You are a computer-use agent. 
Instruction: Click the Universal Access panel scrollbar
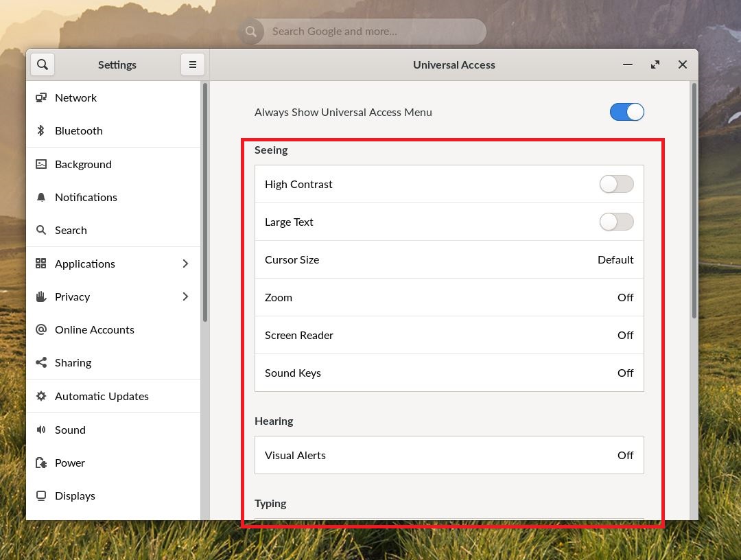click(x=694, y=200)
